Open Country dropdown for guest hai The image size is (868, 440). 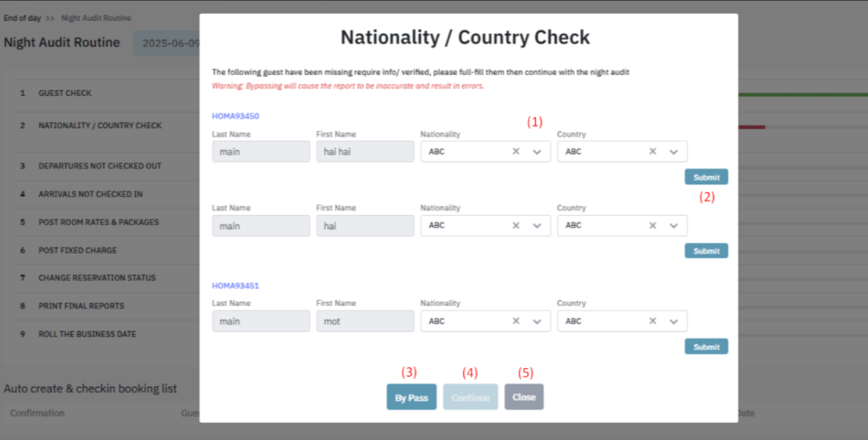674,225
